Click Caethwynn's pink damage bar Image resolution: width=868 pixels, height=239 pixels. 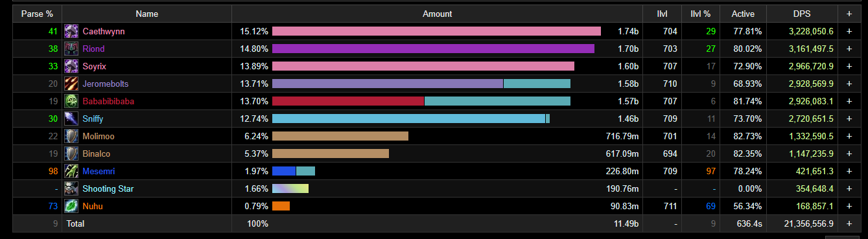(x=436, y=31)
